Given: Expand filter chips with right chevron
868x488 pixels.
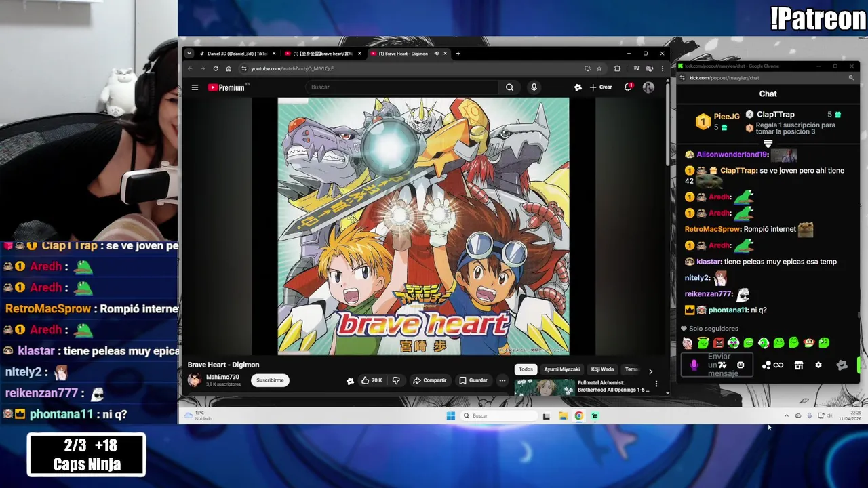Looking at the screenshot, I should [650, 371].
